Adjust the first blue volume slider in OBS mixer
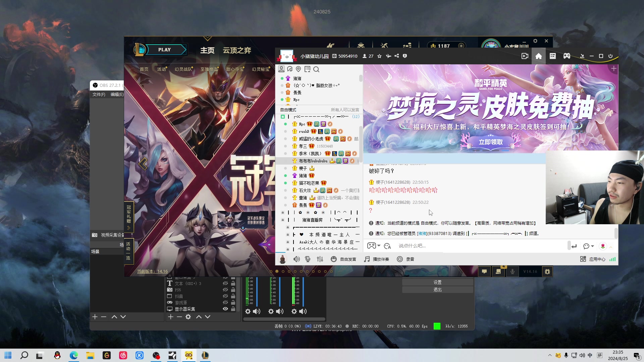 [257, 292]
